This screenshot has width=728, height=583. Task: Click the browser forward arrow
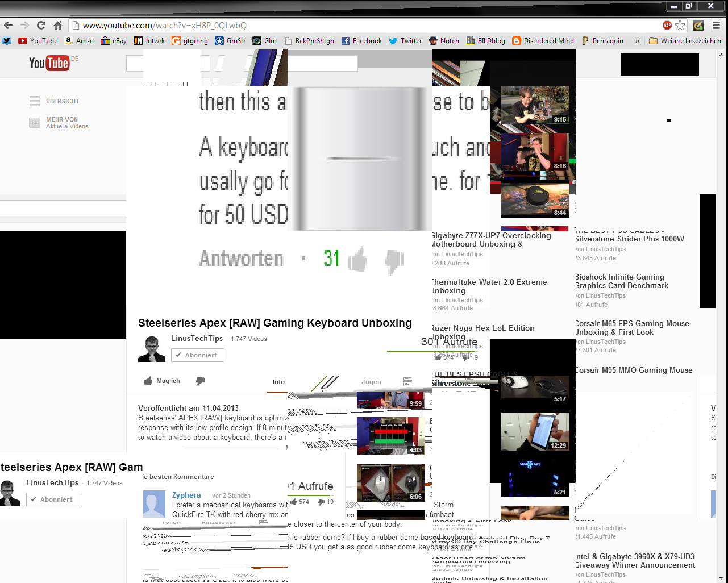[24, 25]
